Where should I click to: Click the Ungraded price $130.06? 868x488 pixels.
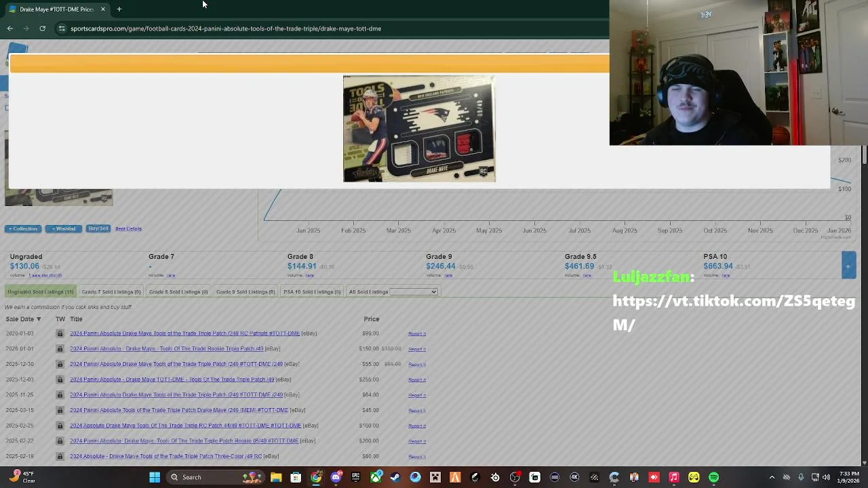(x=24, y=266)
